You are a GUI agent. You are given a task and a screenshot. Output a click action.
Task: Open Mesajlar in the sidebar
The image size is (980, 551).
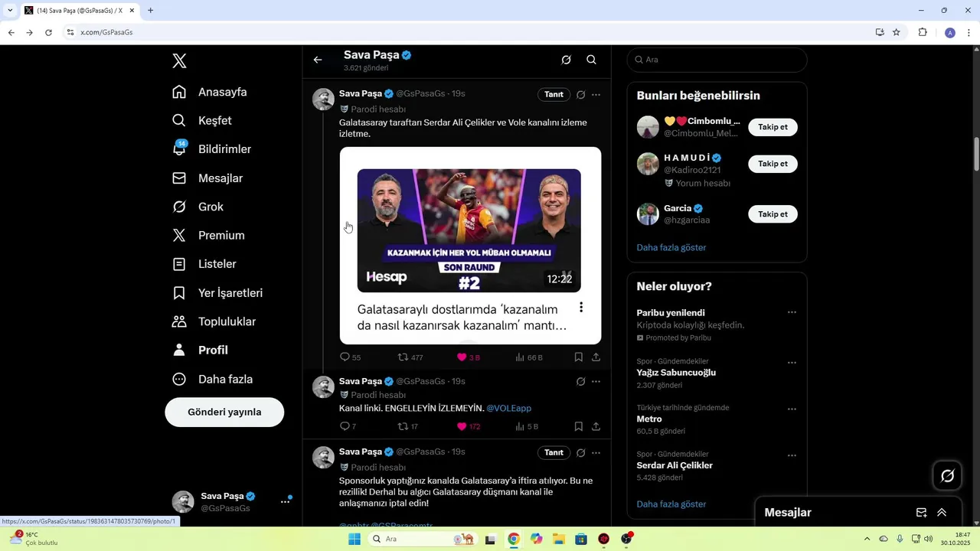207,178
